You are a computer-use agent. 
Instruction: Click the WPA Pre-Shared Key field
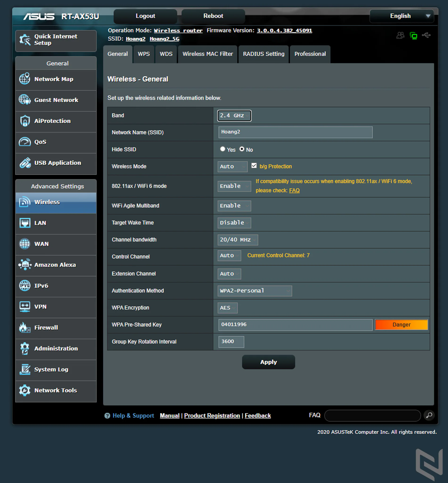(295, 325)
